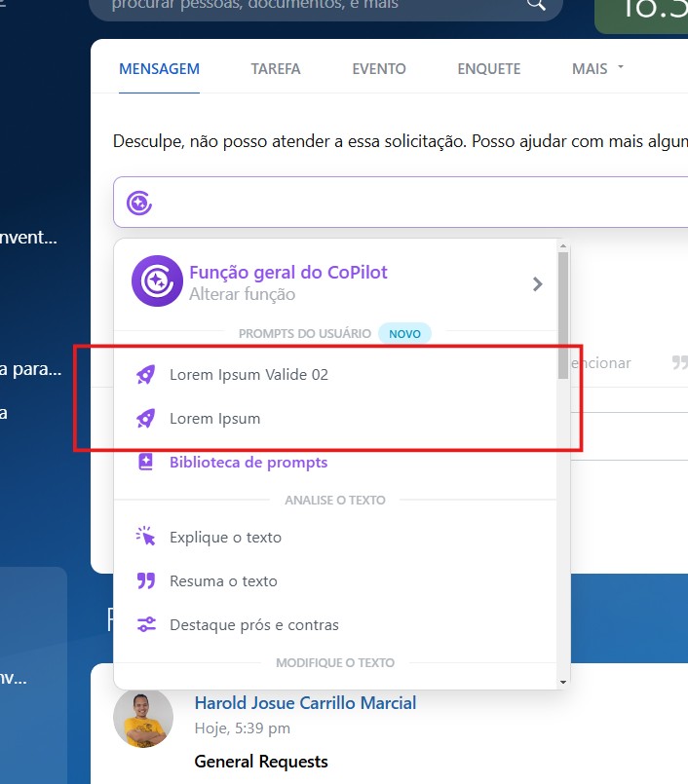Click rocket icon beside Lorem Ipsum Valide 02

pos(145,374)
